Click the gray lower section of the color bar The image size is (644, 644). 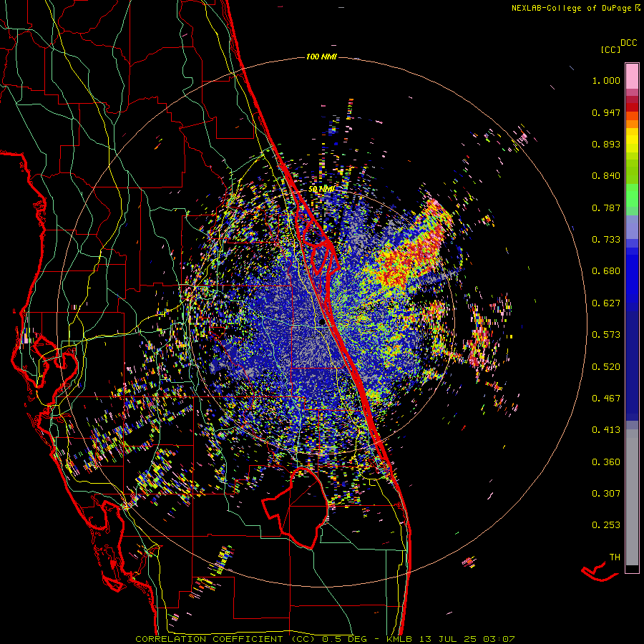(632, 497)
